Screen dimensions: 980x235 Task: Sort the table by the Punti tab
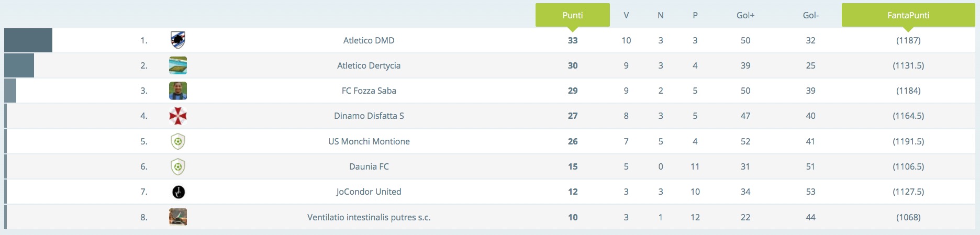click(573, 15)
